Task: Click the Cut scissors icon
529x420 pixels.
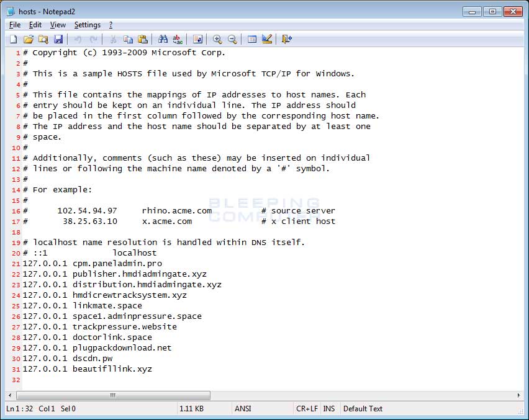Action: pyautogui.click(x=113, y=40)
